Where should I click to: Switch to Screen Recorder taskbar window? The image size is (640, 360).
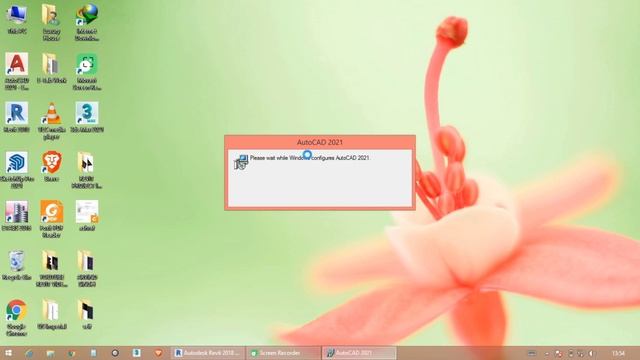[284, 353]
